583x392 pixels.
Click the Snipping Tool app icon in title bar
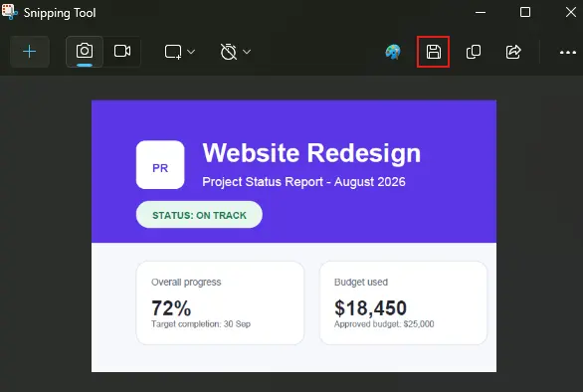pyautogui.click(x=9, y=12)
